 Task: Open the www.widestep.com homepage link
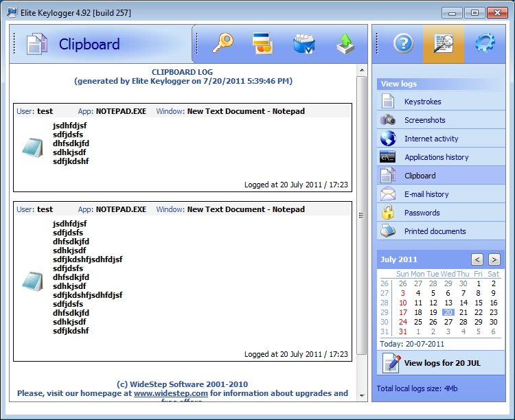171,394
